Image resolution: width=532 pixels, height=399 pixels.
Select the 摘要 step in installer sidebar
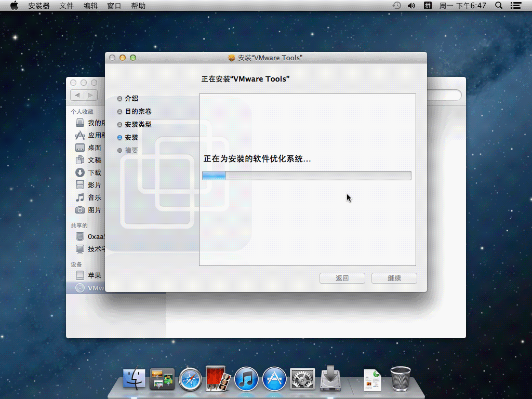tap(128, 150)
